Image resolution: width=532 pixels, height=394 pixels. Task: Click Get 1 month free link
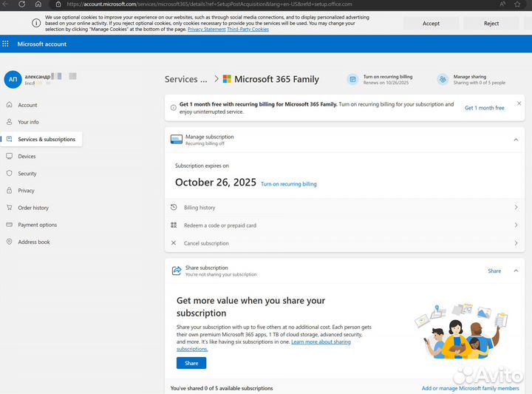[484, 108]
